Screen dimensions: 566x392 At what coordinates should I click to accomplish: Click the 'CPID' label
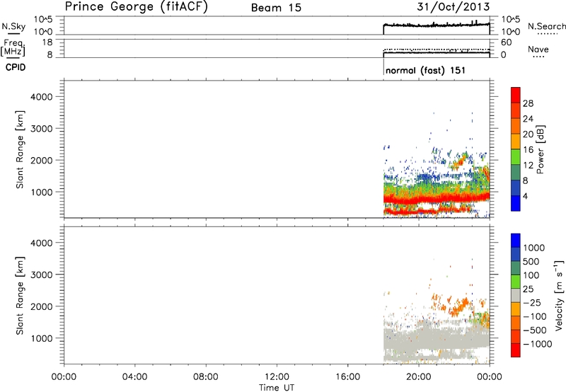(16, 67)
